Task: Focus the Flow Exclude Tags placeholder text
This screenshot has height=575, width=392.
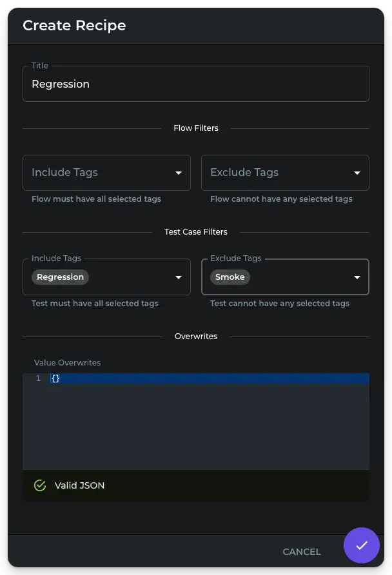Action: point(244,173)
